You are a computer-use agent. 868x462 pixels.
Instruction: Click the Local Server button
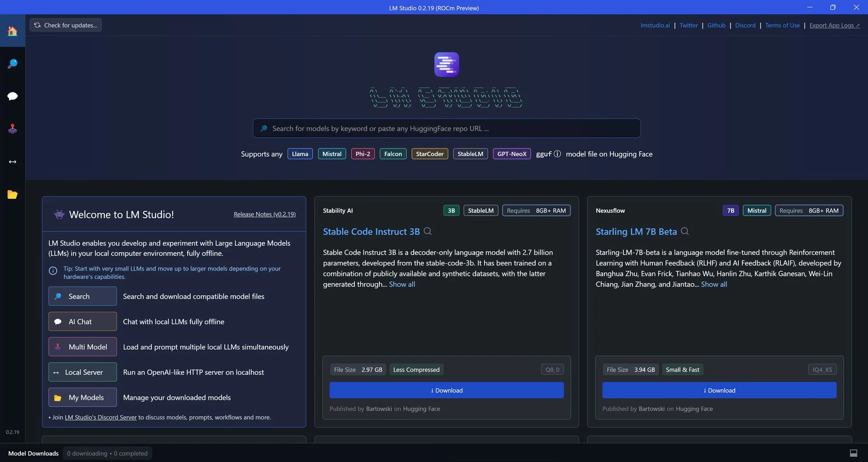[x=82, y=372]
